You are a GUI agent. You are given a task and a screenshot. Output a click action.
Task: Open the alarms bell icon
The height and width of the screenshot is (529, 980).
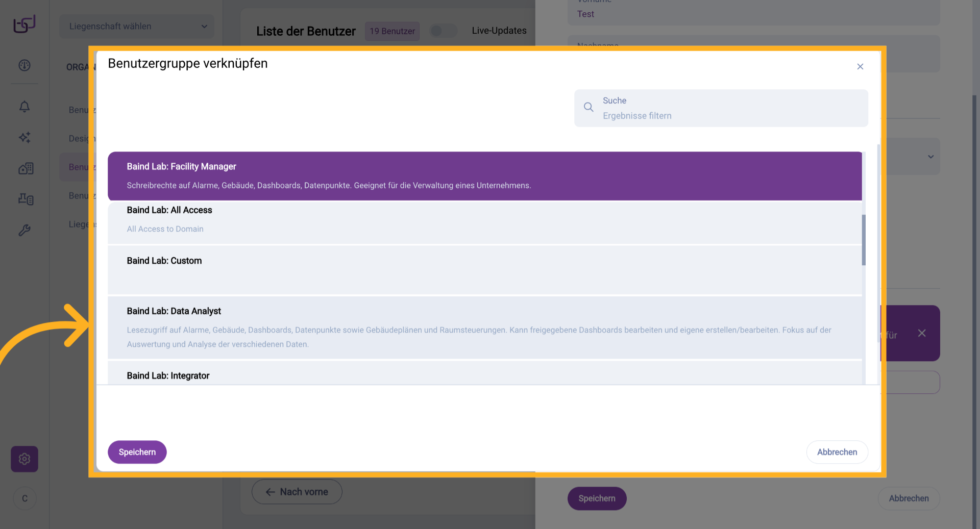click(x=24, y=106)
